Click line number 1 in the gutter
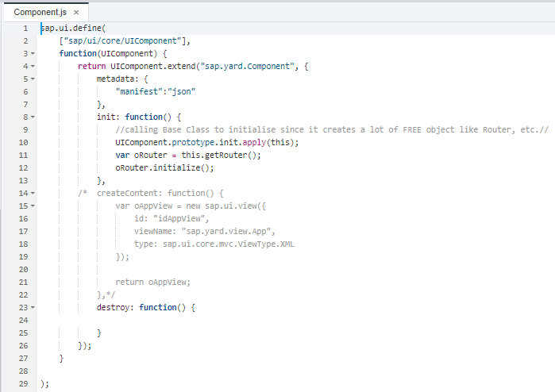This screenshot has width=555, height=392. pos(25,29)
